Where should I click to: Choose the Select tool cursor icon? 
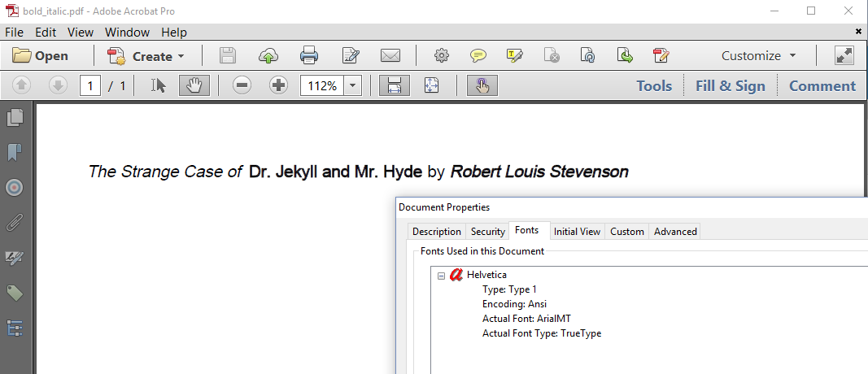159,85
